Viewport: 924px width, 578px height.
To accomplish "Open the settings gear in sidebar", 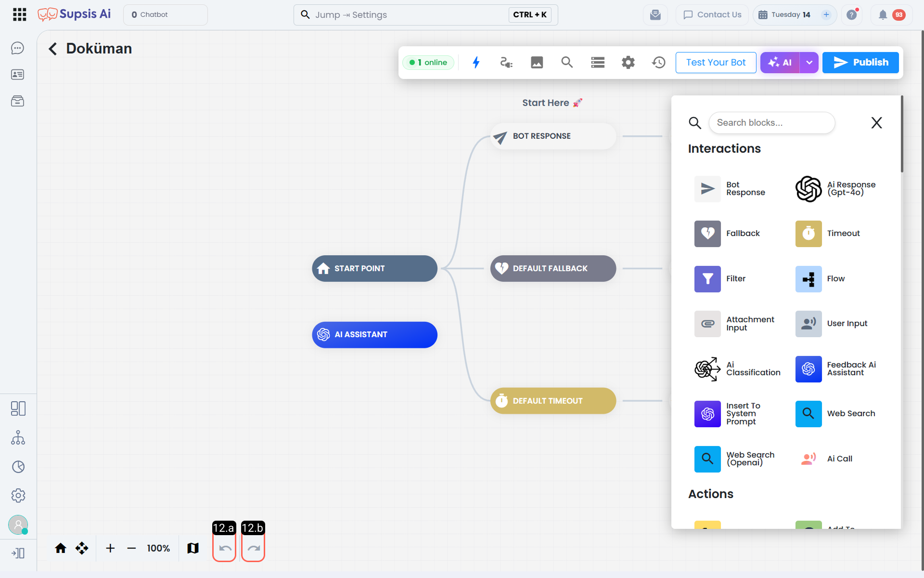I will tap(18, 496).
